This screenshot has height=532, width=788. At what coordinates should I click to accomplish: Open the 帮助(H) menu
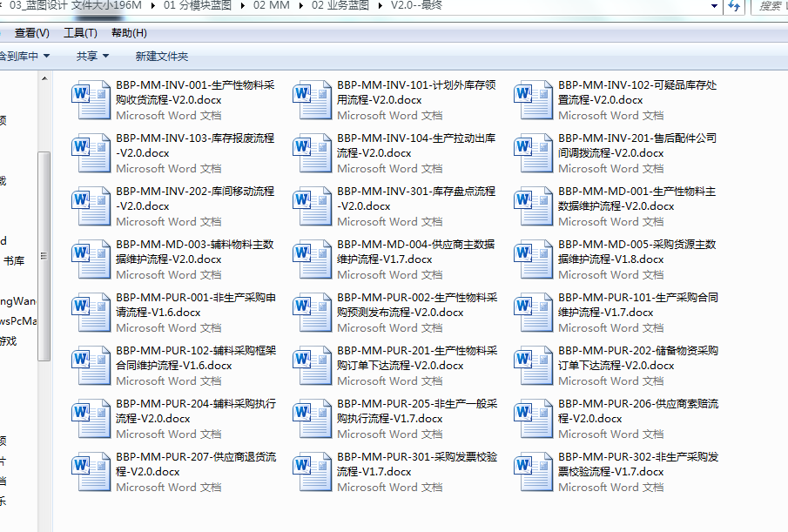(x=129, y=33)
